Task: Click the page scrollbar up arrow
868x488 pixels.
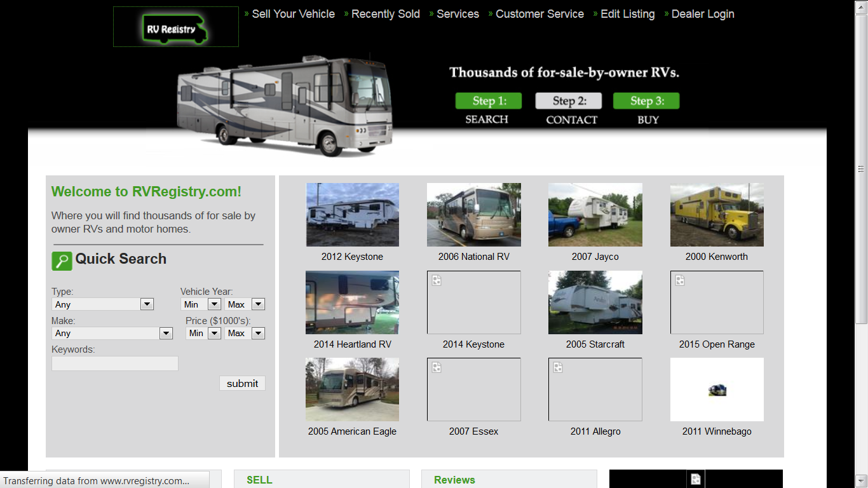Action: coord(862,5)
